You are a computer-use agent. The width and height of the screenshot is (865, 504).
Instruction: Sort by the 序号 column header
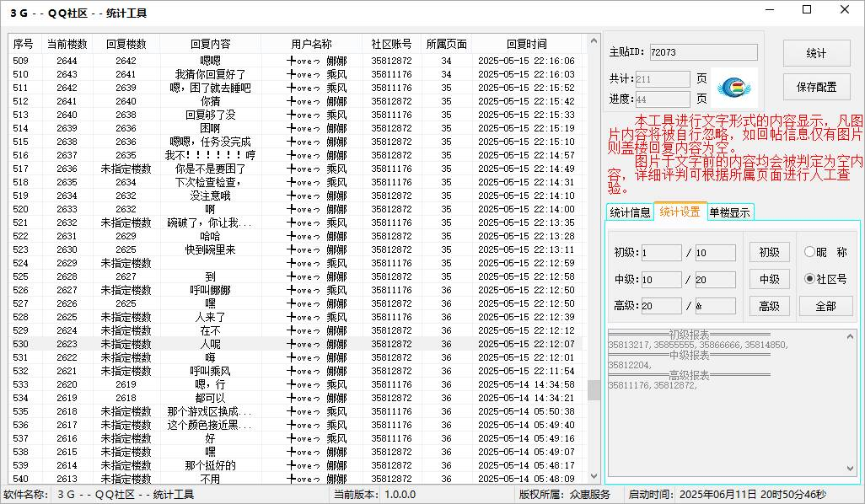tap(23, 44)
